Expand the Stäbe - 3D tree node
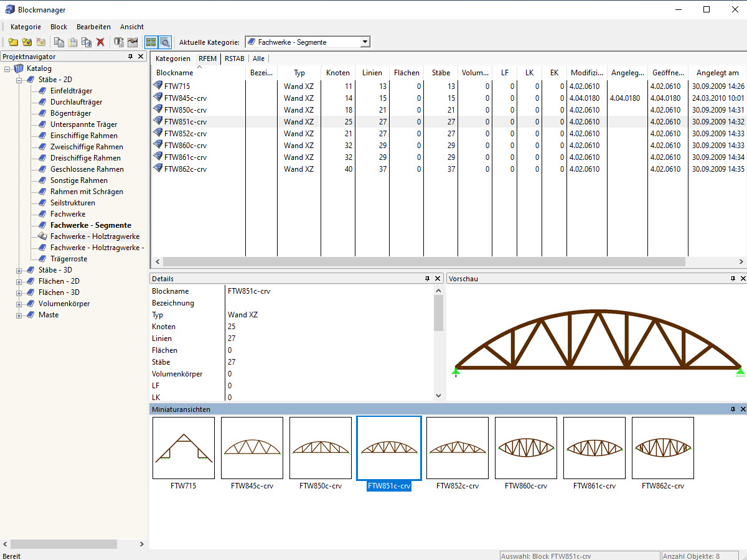 19,270
